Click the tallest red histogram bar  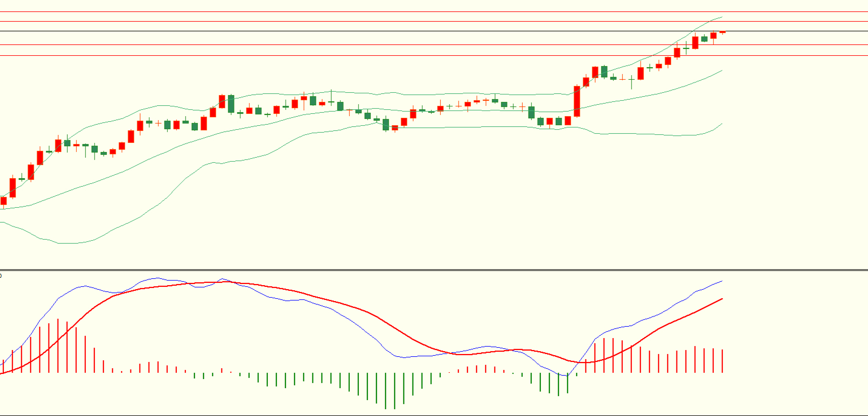coord(58,346)
